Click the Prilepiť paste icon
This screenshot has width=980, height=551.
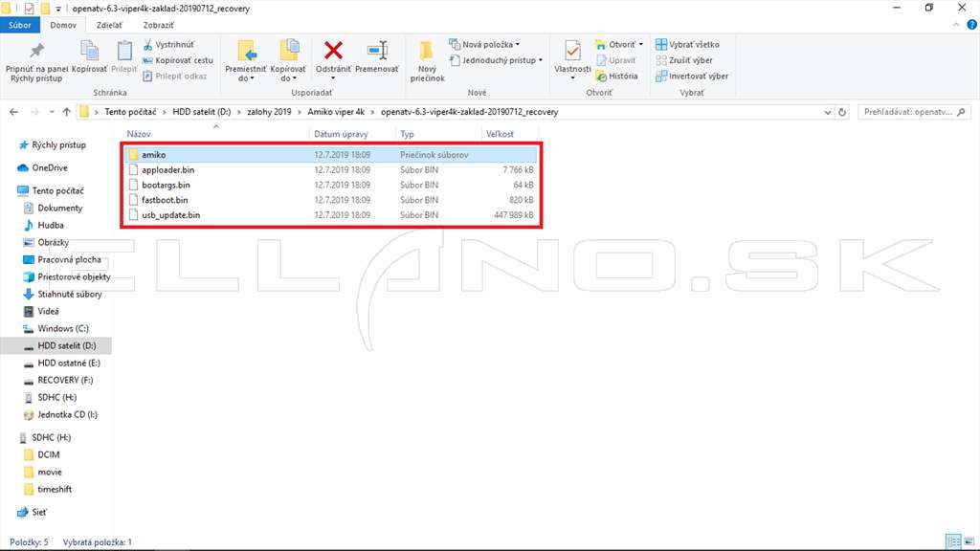(124, 53)
